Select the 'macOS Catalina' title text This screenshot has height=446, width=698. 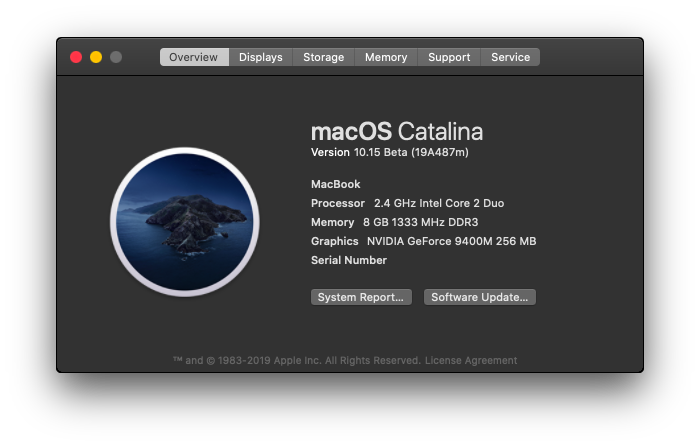[397, 132]
